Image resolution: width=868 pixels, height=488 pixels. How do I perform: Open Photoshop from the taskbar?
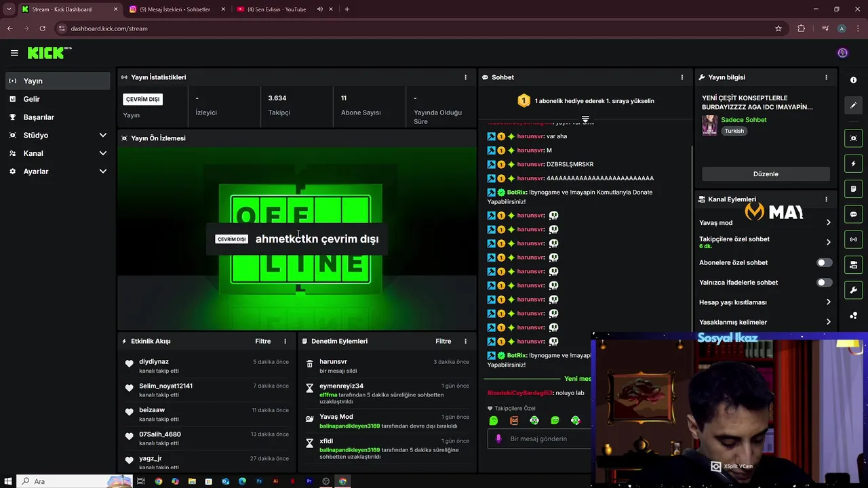[x=259, y=481]
